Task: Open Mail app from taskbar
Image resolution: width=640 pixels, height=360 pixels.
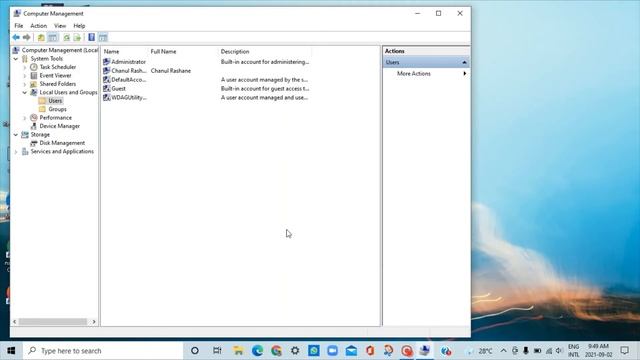Action: pos(351,351)
